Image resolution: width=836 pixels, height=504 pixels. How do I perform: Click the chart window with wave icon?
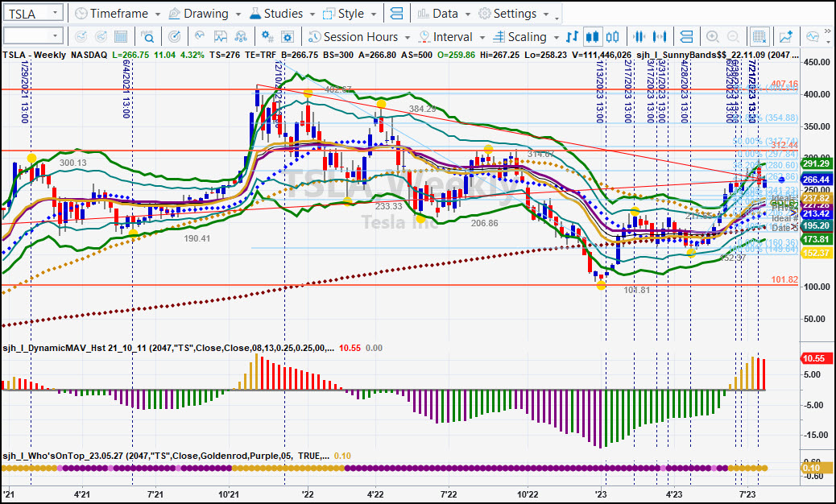point(220,37)
